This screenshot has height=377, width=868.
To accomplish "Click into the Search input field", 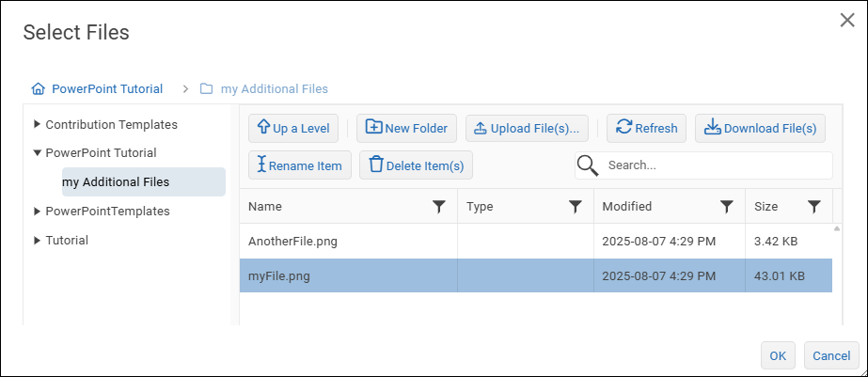I will [715, 165].
